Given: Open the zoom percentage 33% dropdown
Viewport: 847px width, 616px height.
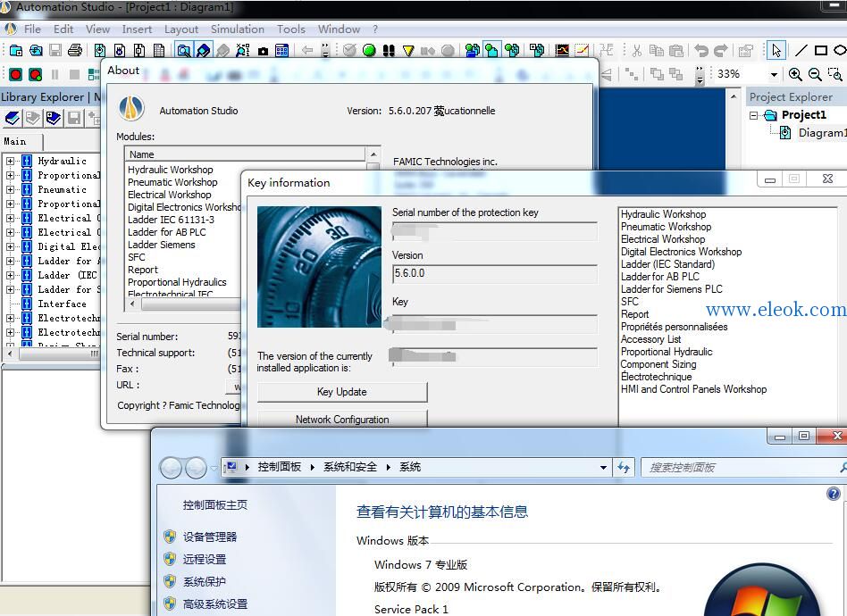Looking at the screenshot, I should coord(774,74).
